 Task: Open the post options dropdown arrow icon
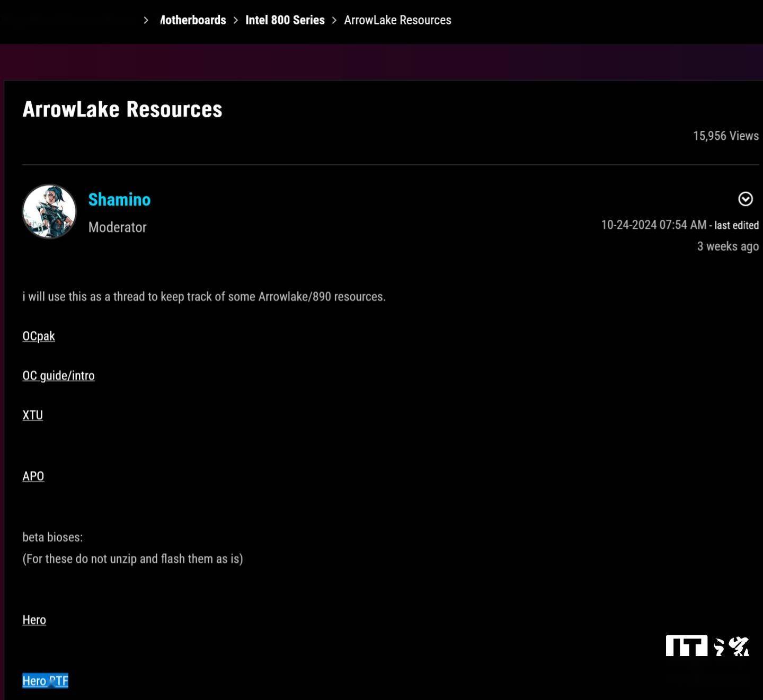click(x=746, y=199)
